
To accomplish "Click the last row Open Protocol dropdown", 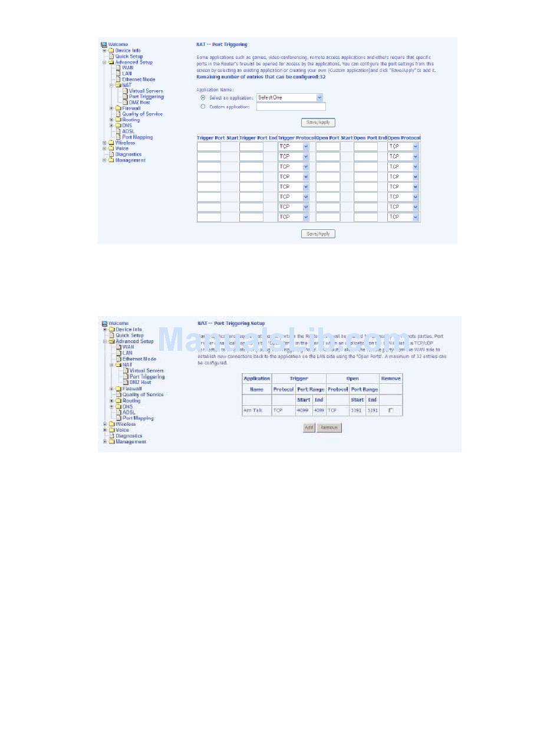I will point(403,217).
